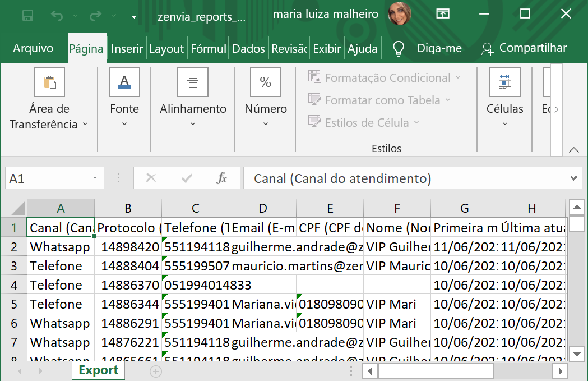Open Formatação Condicional menu
Image resolution: width=588 pixels, height=381 pixels.
tap(385, 77)
